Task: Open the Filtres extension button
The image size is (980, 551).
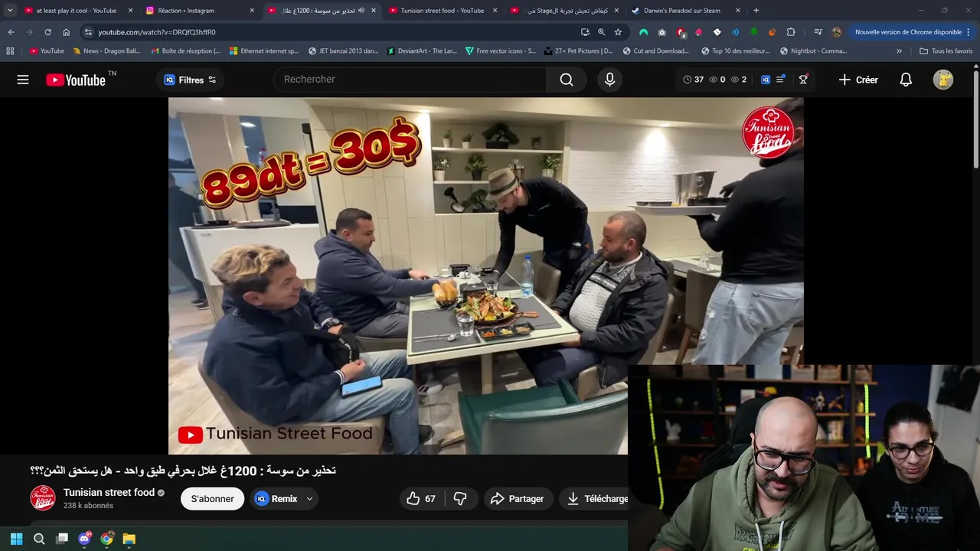Action: click(x=190, y=80)
